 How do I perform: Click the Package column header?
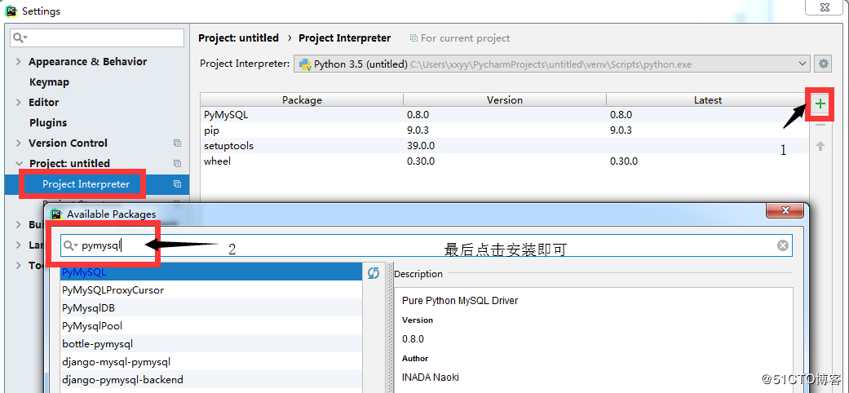tap(302, 100)
